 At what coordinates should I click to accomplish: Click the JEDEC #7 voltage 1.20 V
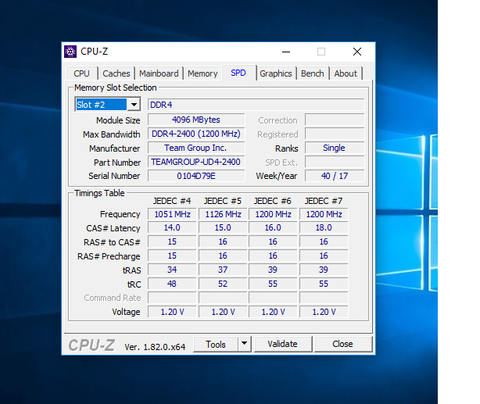click(x=324, y=312)
